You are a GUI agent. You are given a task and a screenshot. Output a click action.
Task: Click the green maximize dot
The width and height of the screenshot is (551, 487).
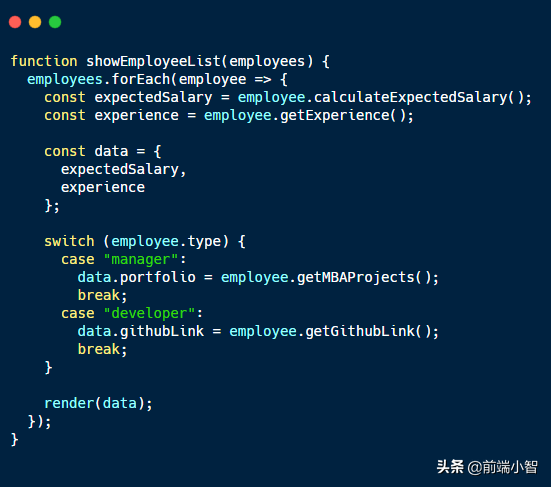pos(55,22)
